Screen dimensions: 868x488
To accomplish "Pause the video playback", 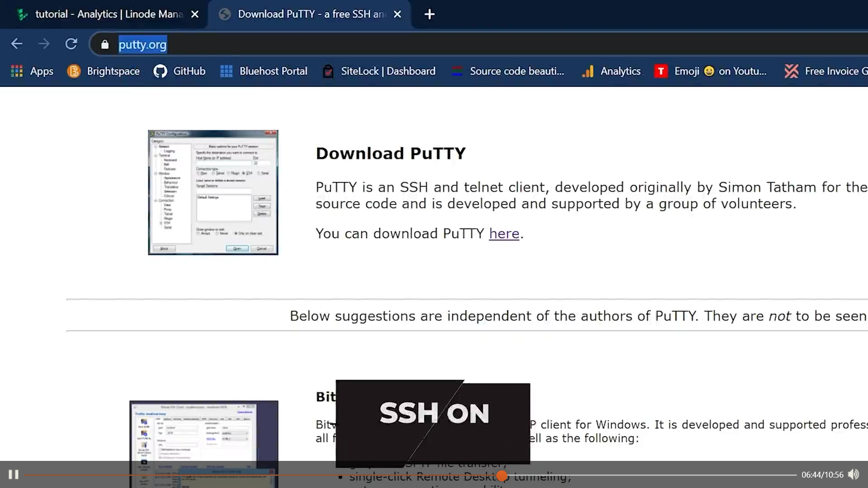I will click(x=14, y=474).
